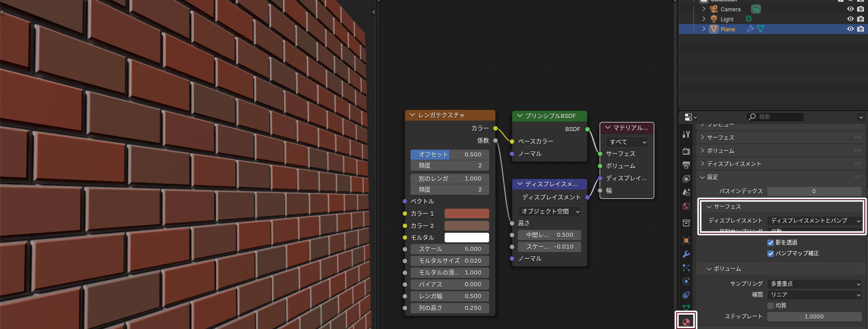Click the 中間レベル 0.500 field
The width and height of the screenshot is (868, 329).
549,235
